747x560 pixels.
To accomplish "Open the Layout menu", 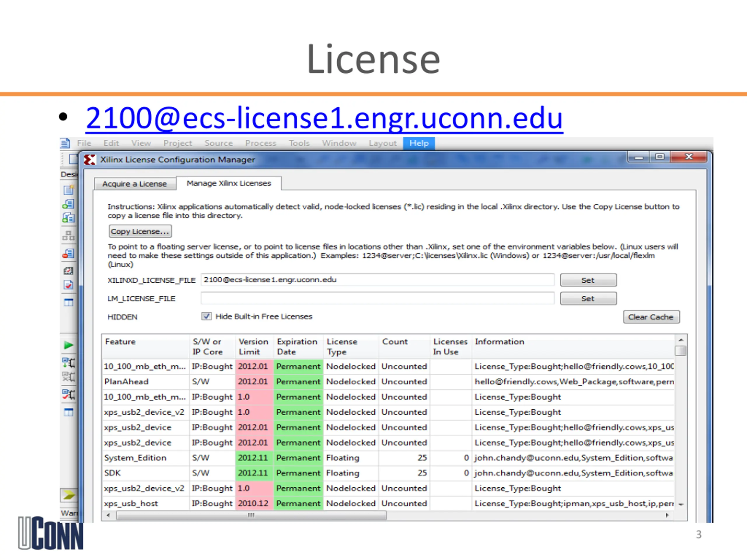I will tap(383, 143).
